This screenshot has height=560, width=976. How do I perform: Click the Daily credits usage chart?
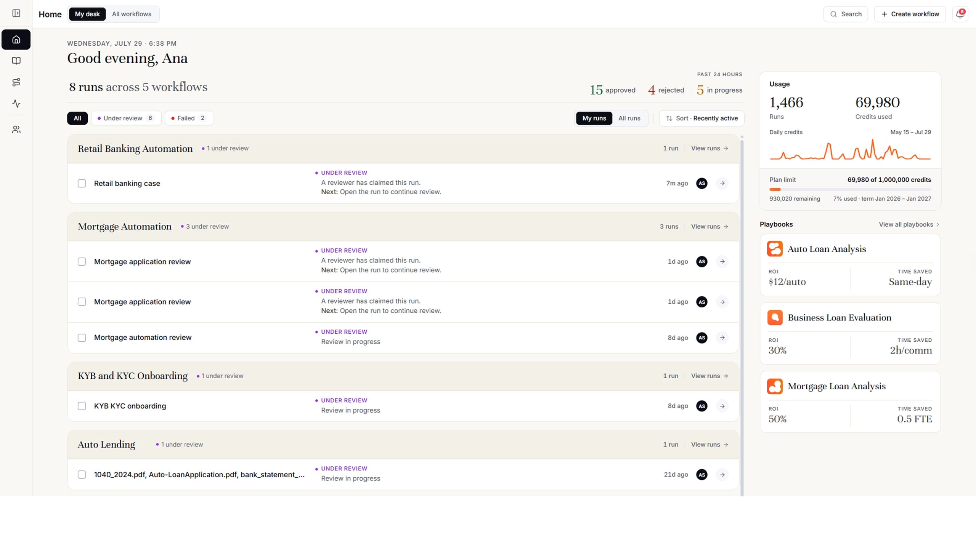(x=850, y=150)
